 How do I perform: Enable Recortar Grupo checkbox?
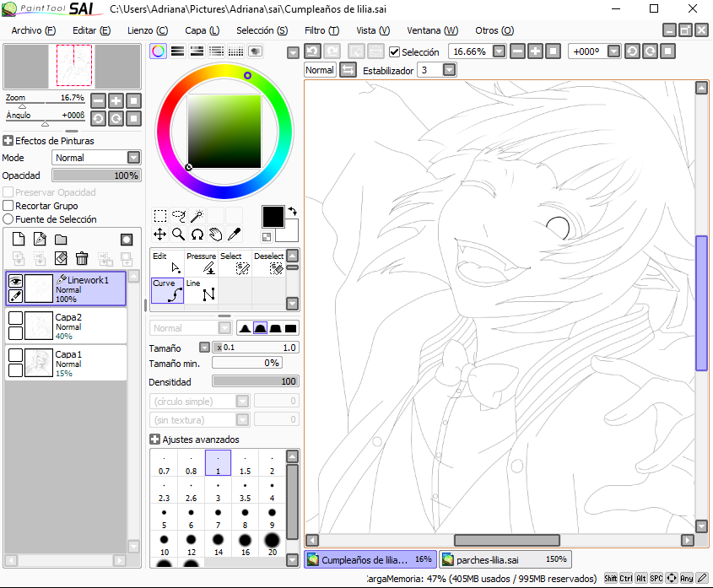click(x=8, y=206)
